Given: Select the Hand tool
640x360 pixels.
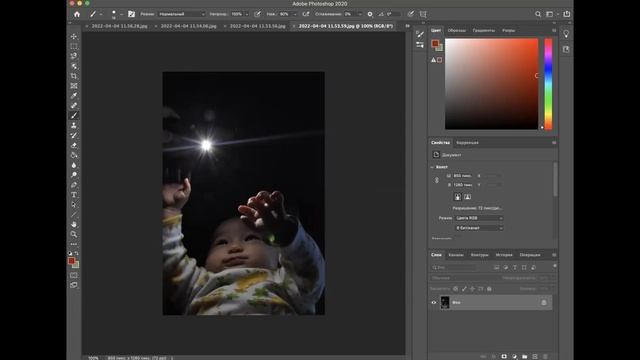Looking at the screenshot, I should (x=74, y=224).
